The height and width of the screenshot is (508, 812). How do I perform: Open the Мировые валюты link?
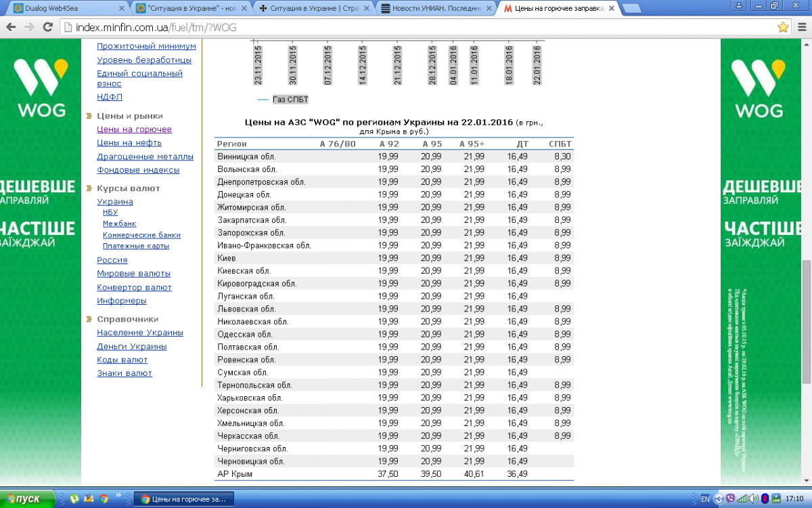[133, 274]
